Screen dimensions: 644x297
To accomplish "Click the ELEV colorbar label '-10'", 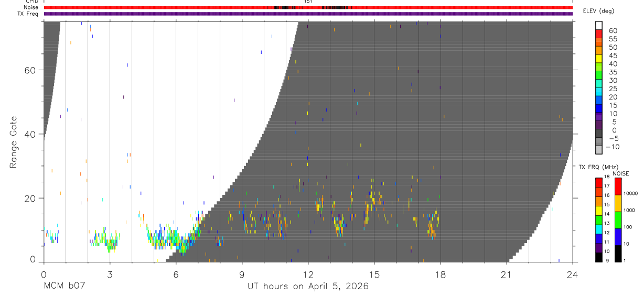I will point(611,147).
